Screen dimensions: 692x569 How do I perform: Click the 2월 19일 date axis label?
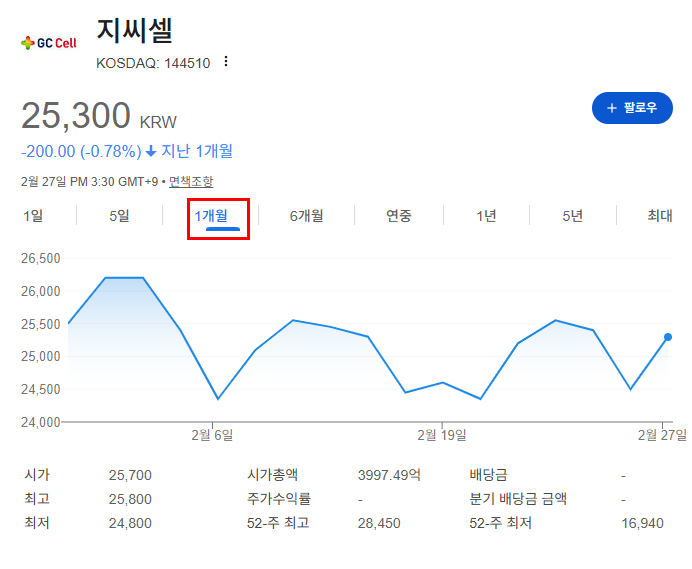pos(442,435)
